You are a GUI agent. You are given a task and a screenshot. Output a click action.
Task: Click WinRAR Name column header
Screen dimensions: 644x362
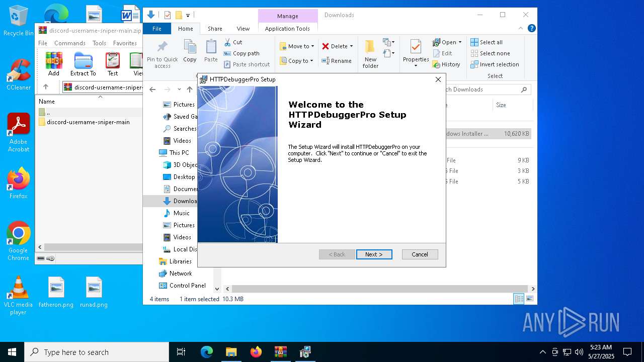pos(47,102)
